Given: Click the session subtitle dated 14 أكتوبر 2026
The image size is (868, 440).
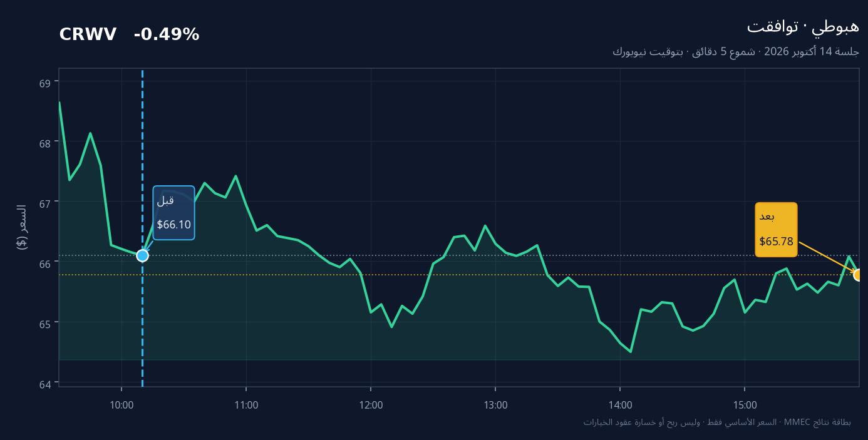Looking at the screenshot, I should (736, 51).
